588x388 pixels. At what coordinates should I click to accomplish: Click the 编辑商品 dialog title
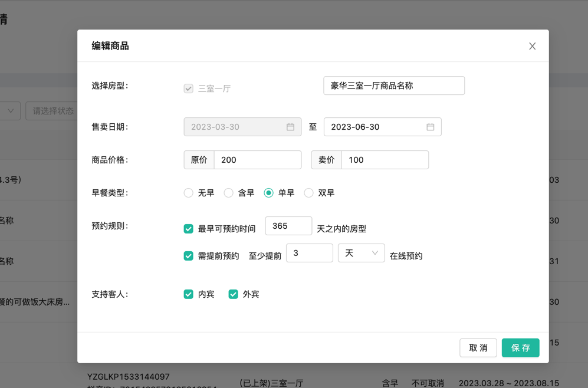pos(110,46)
